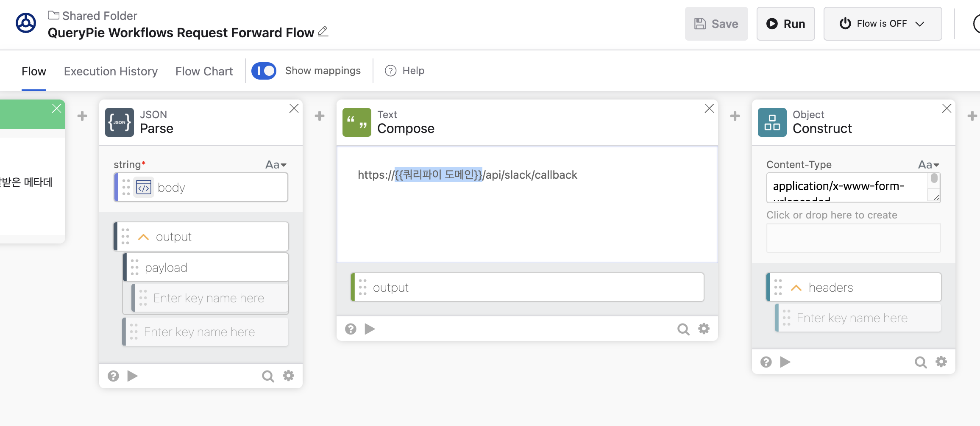This screenshot has height=426, width=980.
Task: Open settings gear on JSON Parse card
Action: point(289,376)
